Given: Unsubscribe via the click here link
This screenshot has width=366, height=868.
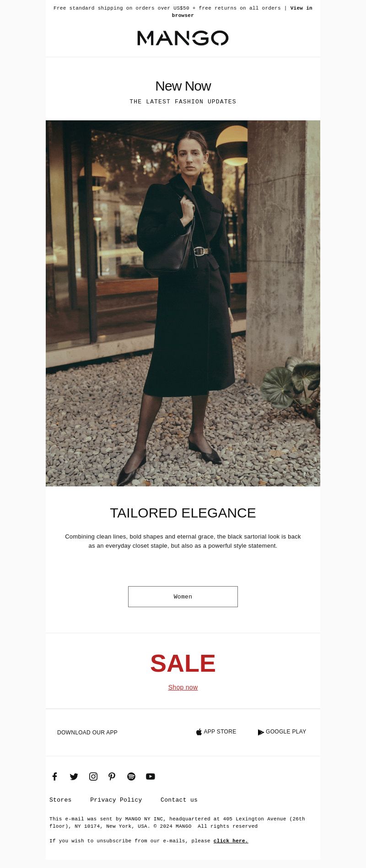Looking at the screenshot, I should coord(231,841).
